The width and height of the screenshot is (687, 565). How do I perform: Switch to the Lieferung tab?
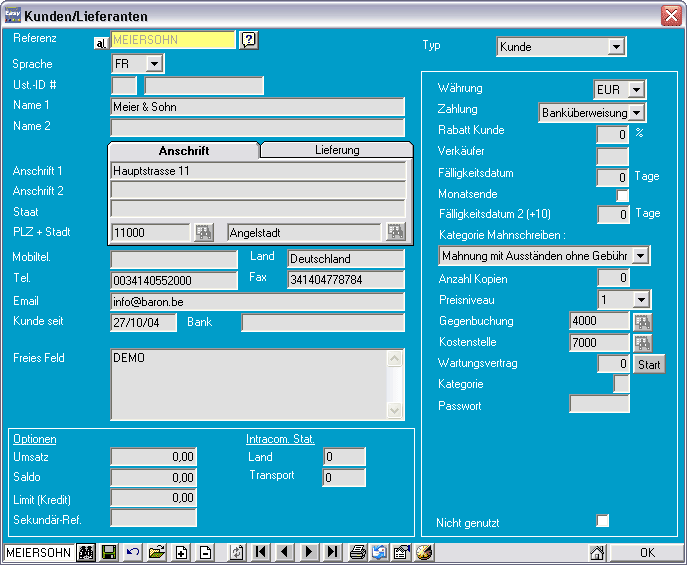coord(337,150)
